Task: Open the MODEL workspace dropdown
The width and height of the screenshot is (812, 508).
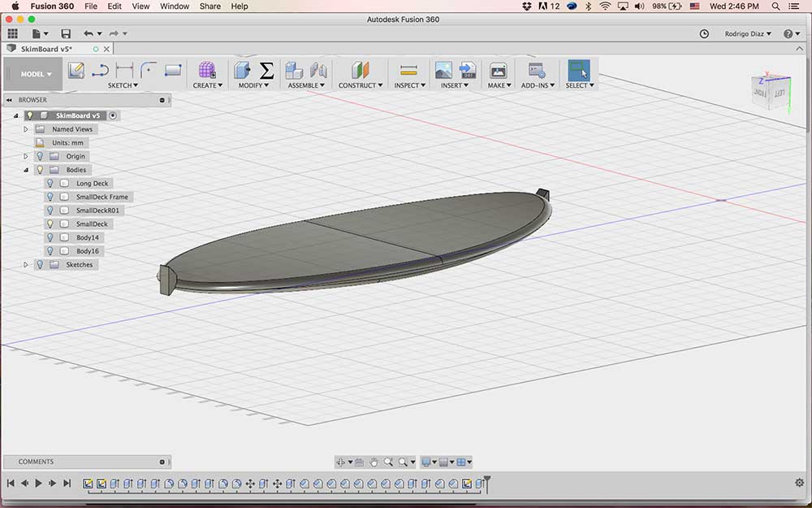Action: pos(35,74)
